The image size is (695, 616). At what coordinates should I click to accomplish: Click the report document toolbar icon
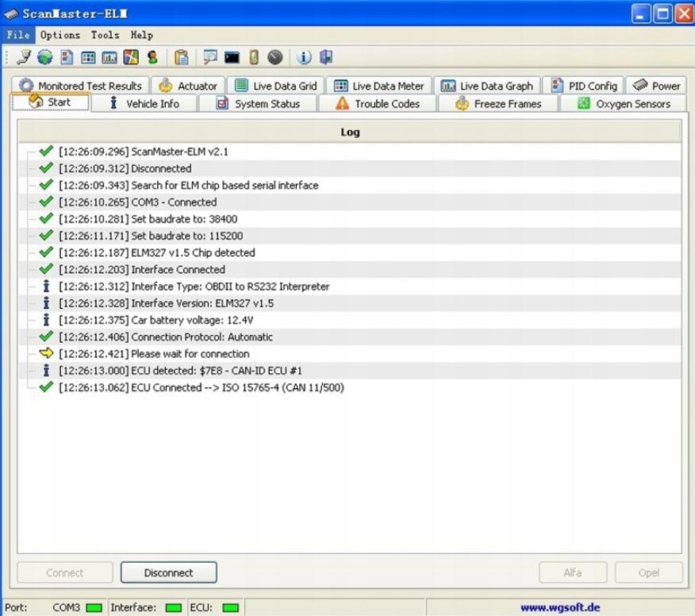pos(67,57)
